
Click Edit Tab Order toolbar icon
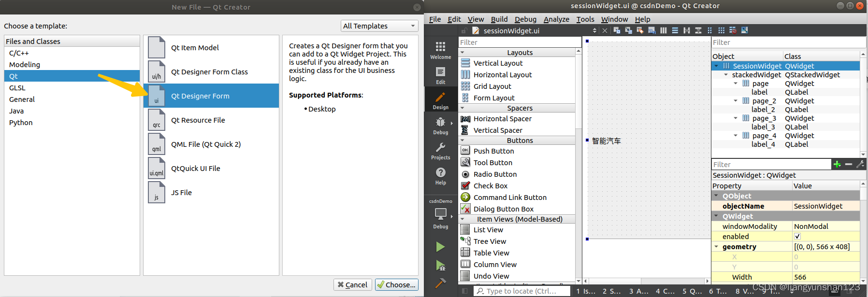tap(652, 30)
